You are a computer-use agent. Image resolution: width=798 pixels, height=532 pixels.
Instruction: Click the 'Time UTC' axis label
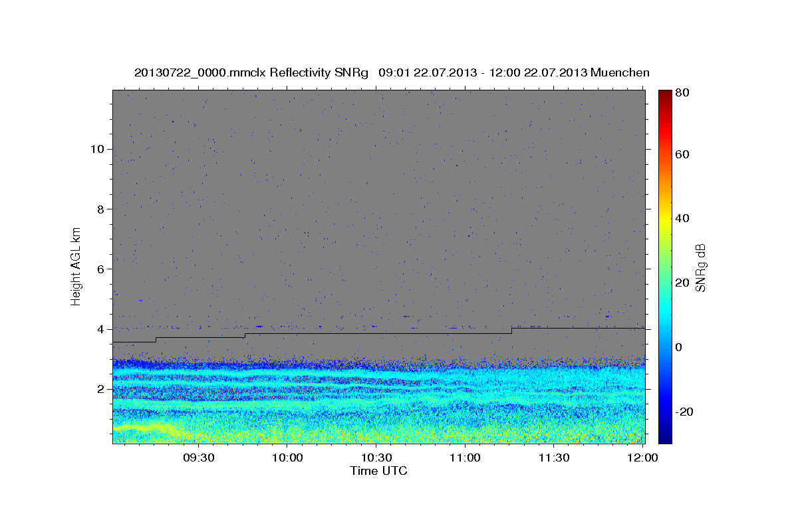point(378,471)
